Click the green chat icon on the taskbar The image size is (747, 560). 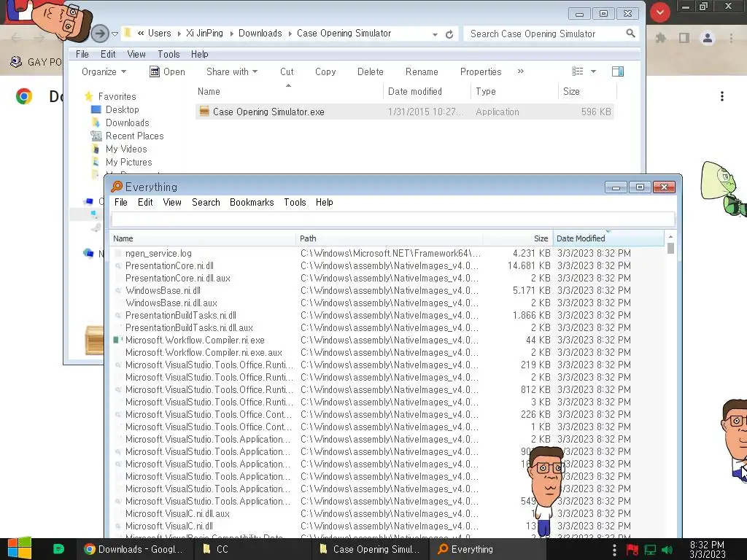[58, 549]
